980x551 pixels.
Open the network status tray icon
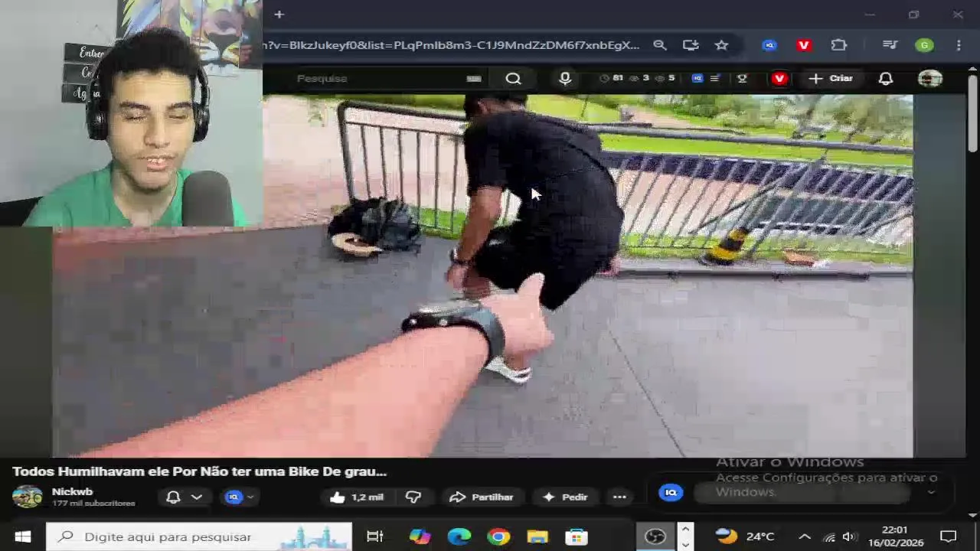[828, 536]
